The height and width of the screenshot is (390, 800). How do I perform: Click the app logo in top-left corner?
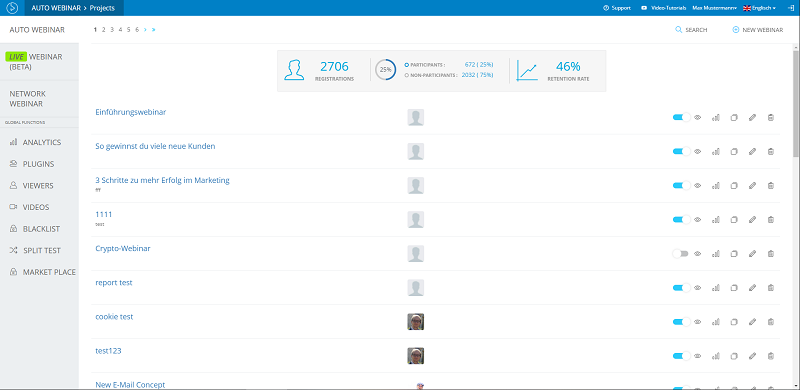coord(12,8)
